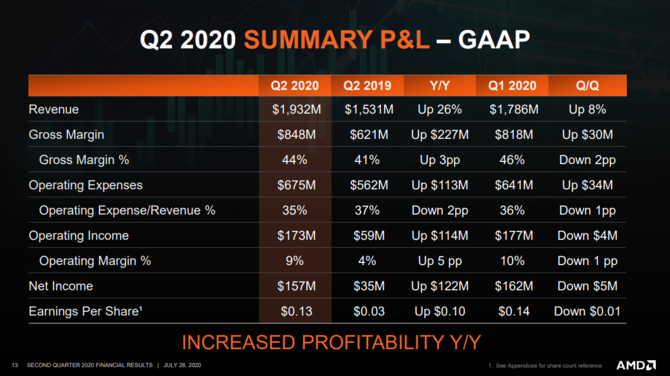Select the Up $30M cell
670x376 pixels.
click(x=587, y=135)
